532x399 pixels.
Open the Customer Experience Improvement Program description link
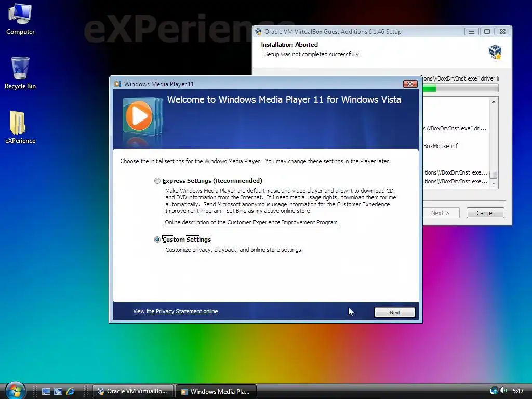pos(251,222)
